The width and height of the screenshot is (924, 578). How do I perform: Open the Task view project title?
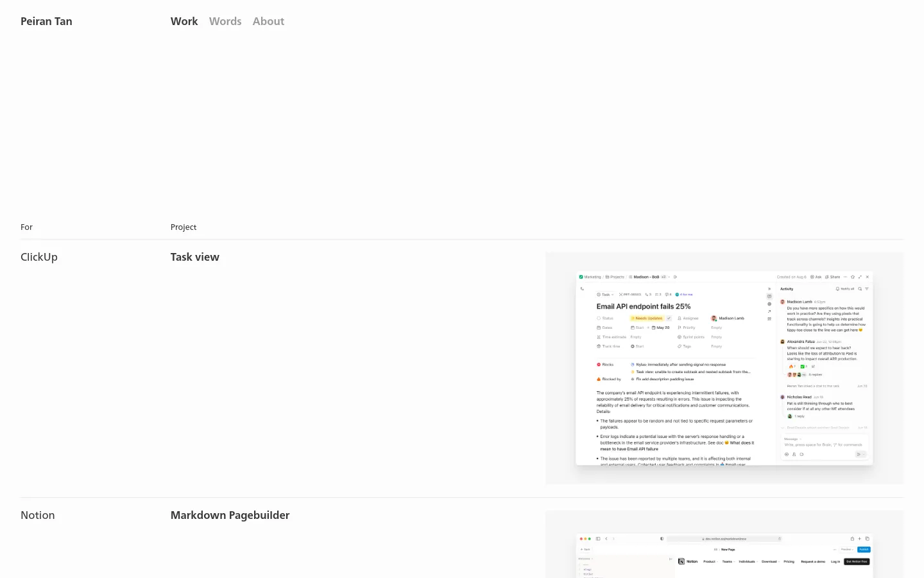[x=195, y=257]
